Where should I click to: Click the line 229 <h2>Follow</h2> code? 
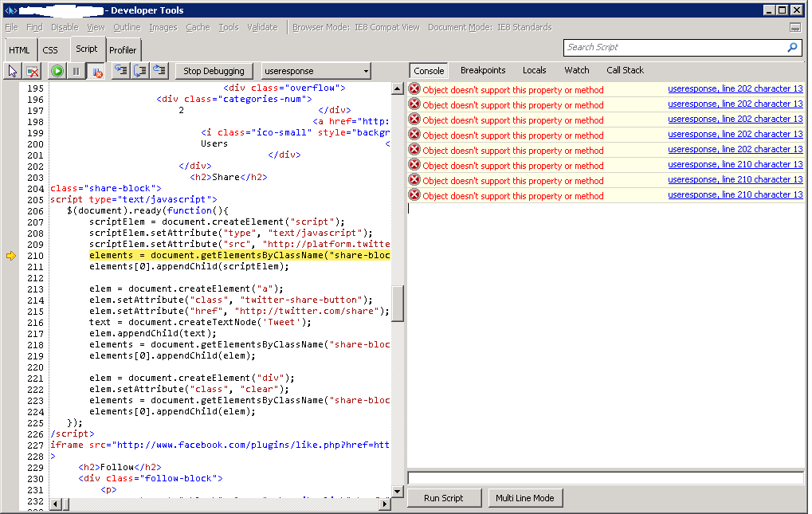[120, 468]
